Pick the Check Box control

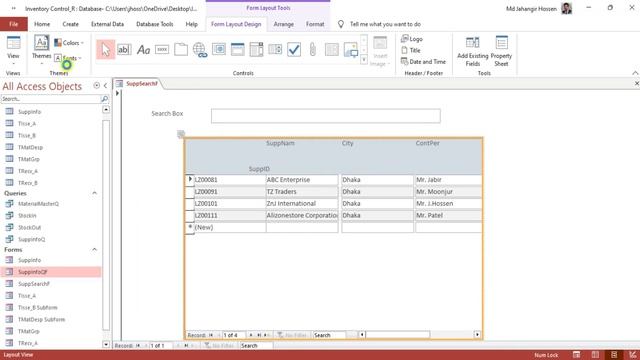point(294,50)
